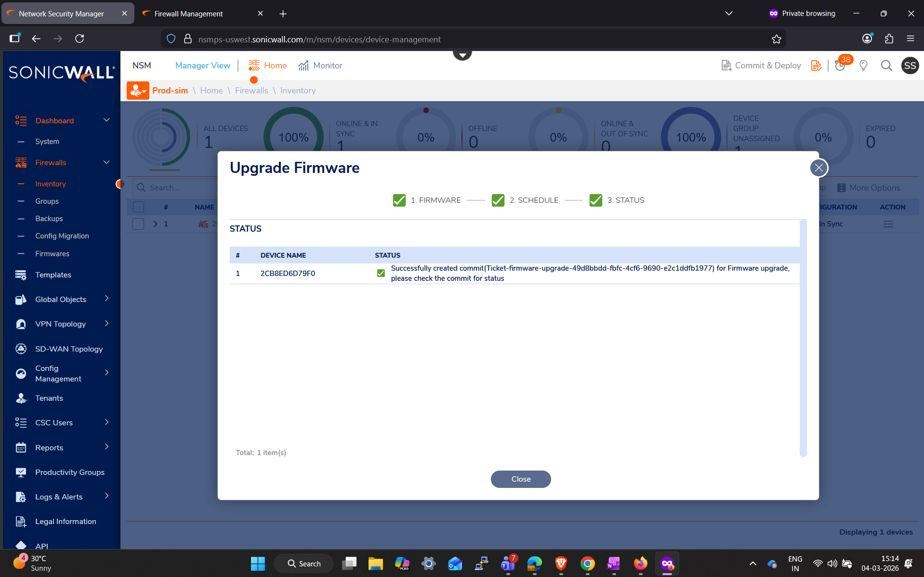The height and width of the screenshot is (577, 924).
Task: Click the Firewalls breadcrumb link
Action: click(x=251, y=91)
